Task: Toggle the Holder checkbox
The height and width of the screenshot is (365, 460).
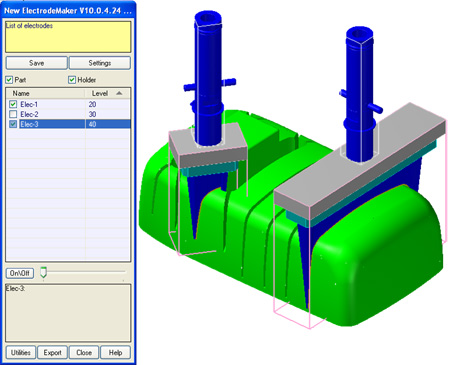Action: coord(72,80)
